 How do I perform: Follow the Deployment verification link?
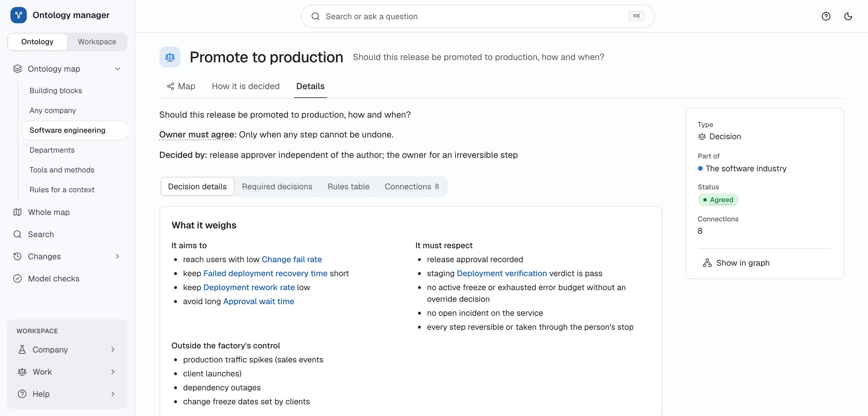click(502, 273)
